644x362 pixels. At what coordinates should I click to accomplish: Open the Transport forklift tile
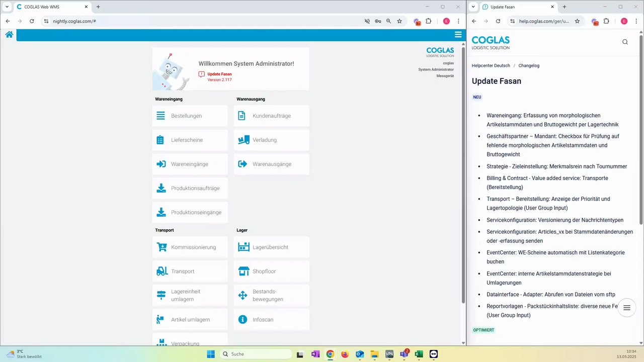(190, 271)
